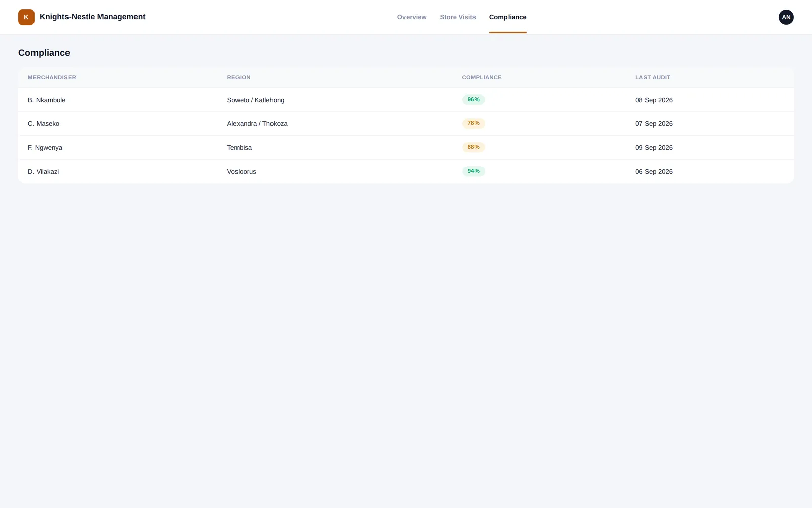Click the 88% compliance badge
812x508 pixels.
pos(473,147)
